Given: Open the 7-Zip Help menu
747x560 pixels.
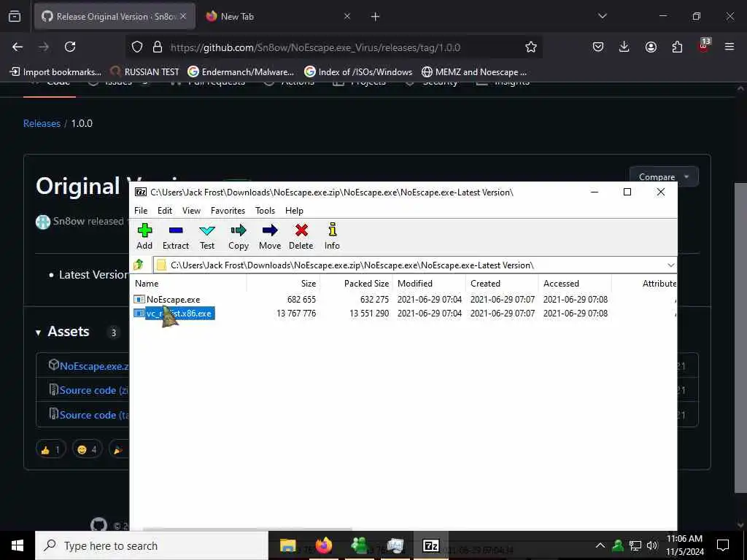Looking at the screenshot, I should [x=294, y=211].
